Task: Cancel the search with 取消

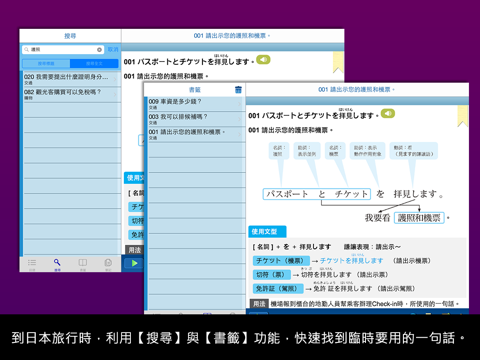Action: (x=113, y=49)
